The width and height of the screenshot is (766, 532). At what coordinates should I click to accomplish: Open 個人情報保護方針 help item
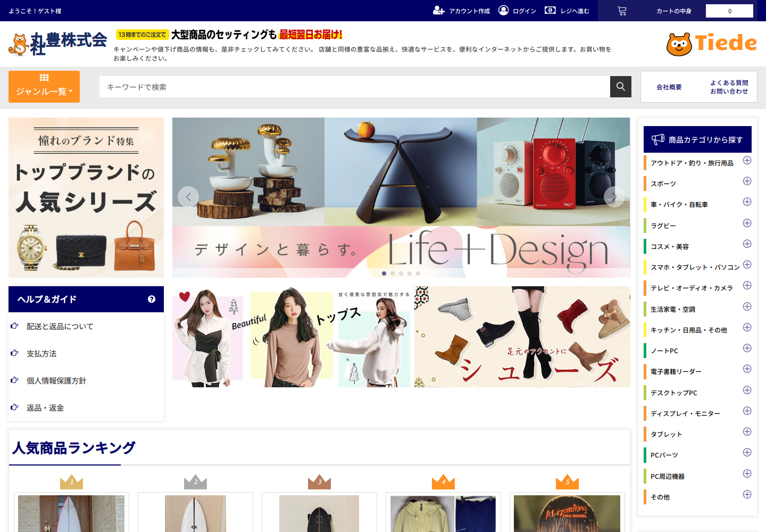click(56, 380)
